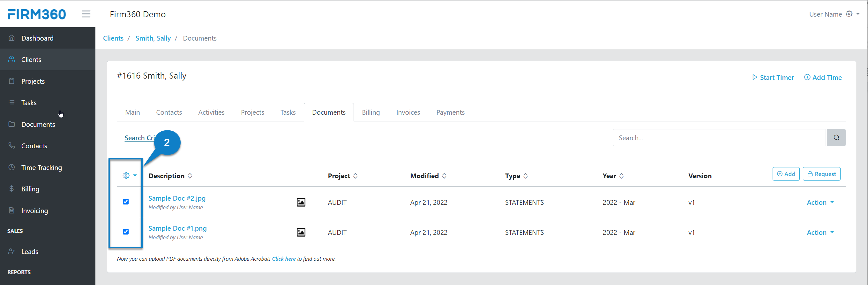Screen dimensions: 868x285
Task: Switch to the Activities tab
Action: [211, 112]
